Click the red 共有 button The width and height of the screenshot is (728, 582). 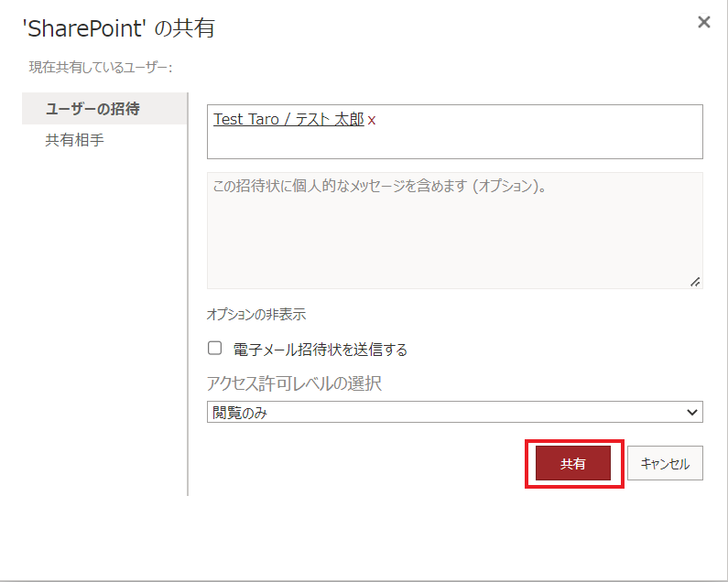(x=573, y=463)
